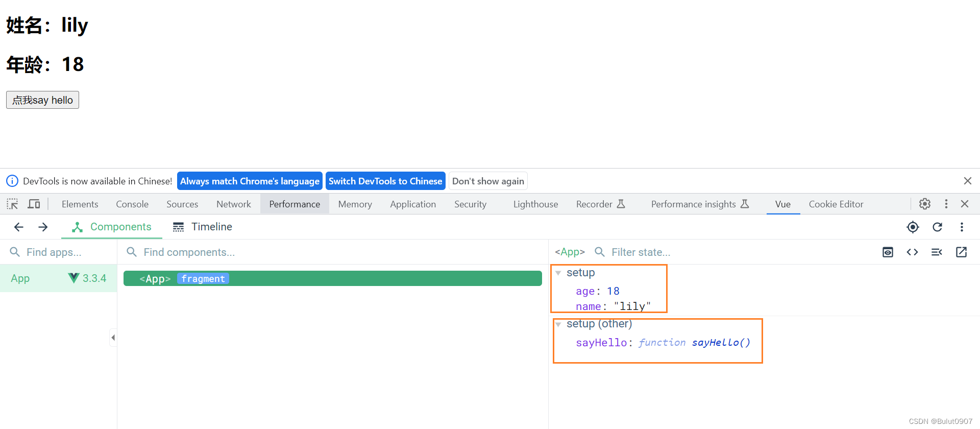Open the Recorder tab

[x=601, y=204]
